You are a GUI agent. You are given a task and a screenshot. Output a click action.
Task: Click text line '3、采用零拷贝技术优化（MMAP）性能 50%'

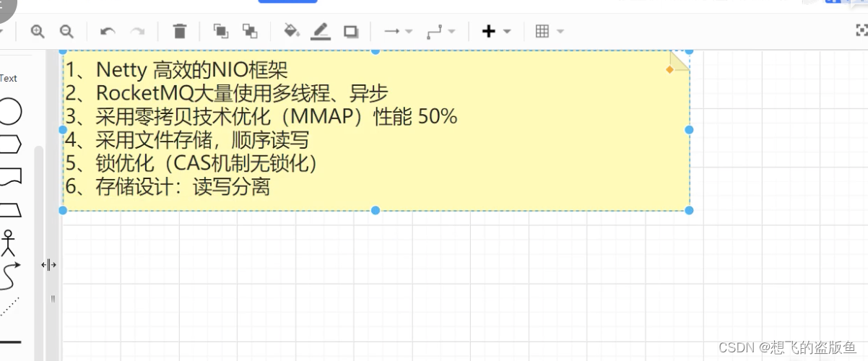[261, 116]
